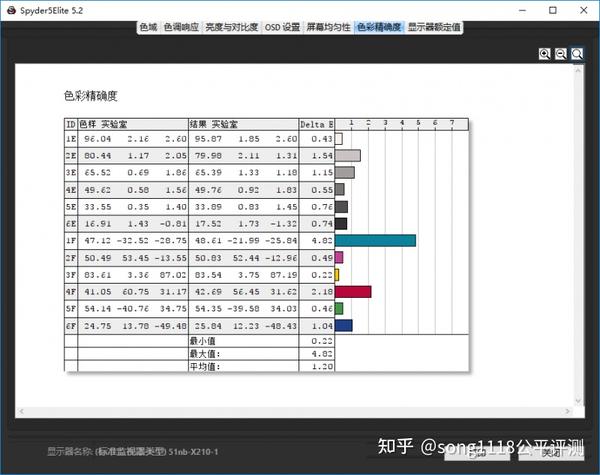
Task: Select the 色彩精确度 tab
Action: coord(379,27)
